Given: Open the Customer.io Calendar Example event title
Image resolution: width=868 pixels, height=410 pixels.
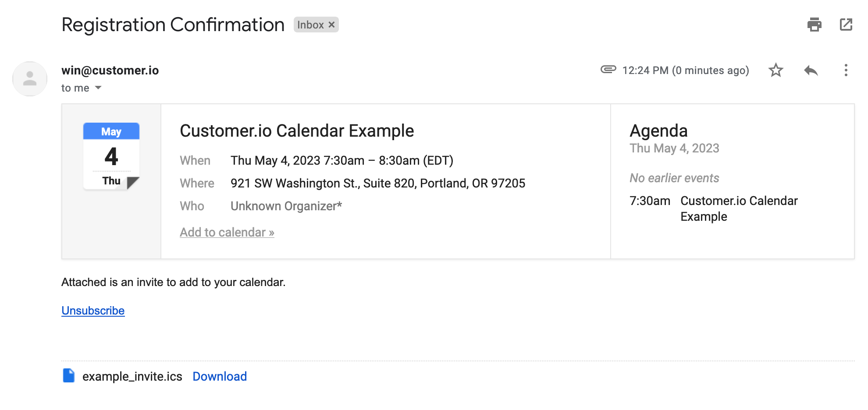Looking at the screenshot, I should click(297, 131).
